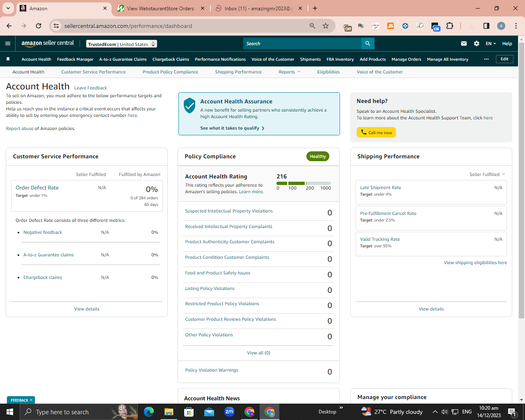This screenshot has height=420, width=525.
Task: Click the Windows Type here to search box
Action: (79, 412)
